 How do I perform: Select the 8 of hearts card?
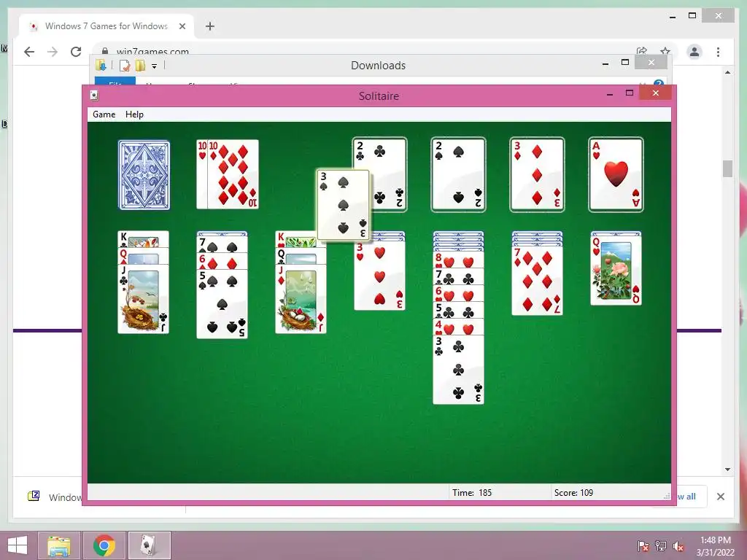click(x=458, y=260)
